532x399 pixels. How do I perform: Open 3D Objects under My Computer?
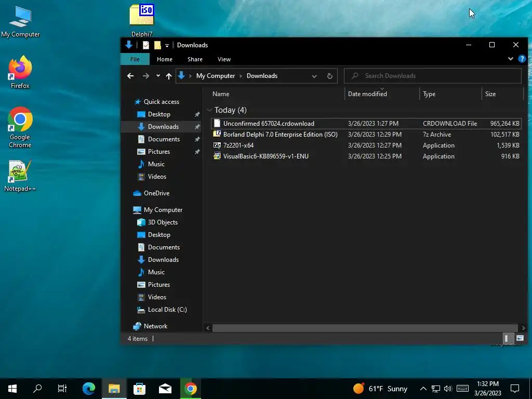click(163, 222)
